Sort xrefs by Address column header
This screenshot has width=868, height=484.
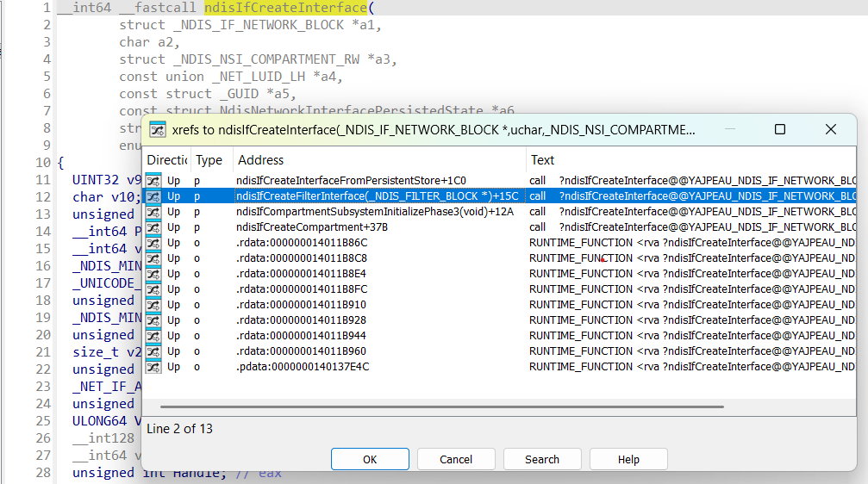pos(260,160)
